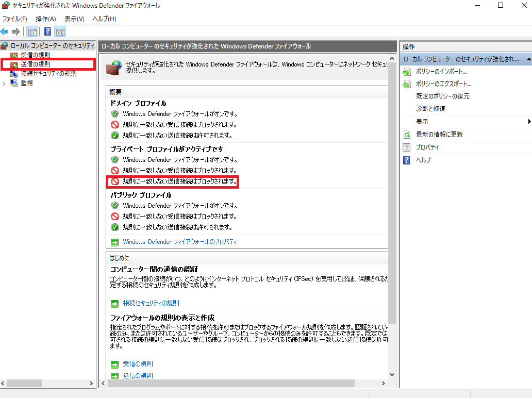Screen dimensions: 532x398
Task: Click the ファイアウォールの規則の表示と作成 heading
Action: (x=162, y=318)
